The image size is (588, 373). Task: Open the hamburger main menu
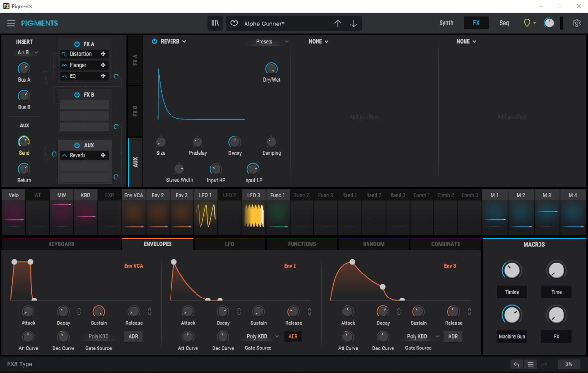point(11,23)
